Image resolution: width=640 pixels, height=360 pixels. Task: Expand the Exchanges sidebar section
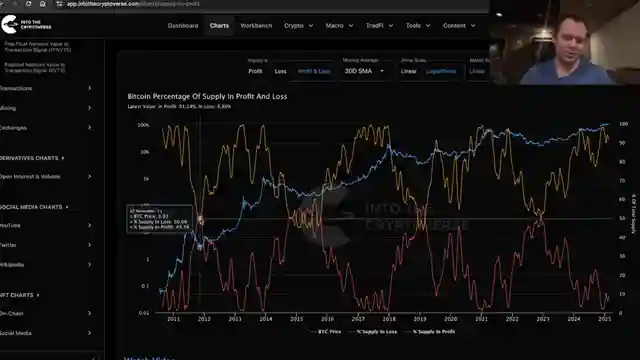[46, 128]
